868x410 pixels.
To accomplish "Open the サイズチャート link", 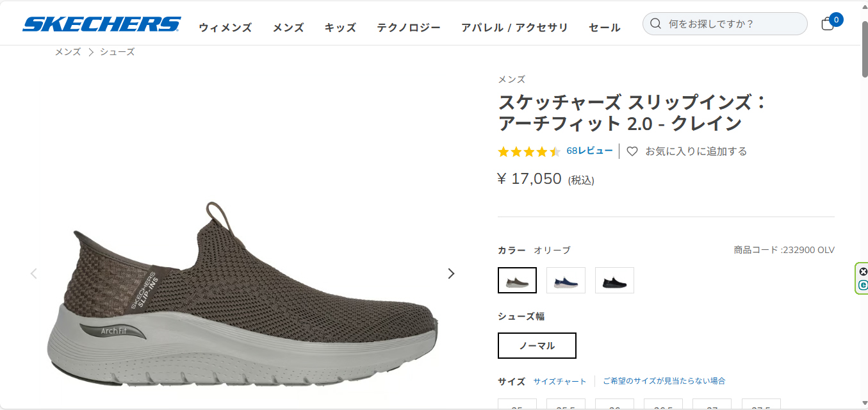I will (559, 381).
